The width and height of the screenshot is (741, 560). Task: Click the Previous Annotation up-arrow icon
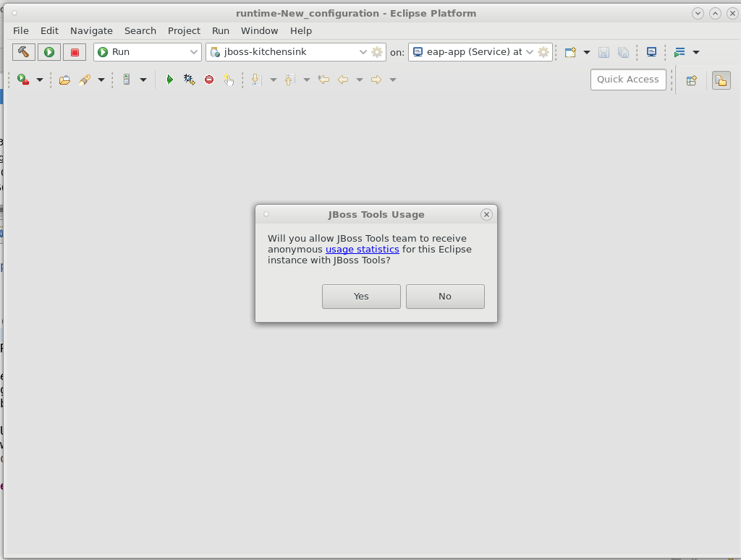coord(289,80)
